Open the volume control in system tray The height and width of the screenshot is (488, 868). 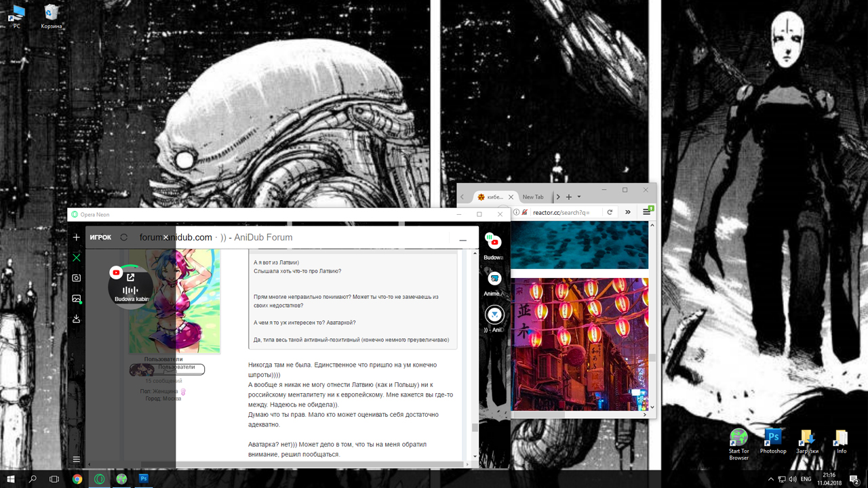(x=792, y=479)
